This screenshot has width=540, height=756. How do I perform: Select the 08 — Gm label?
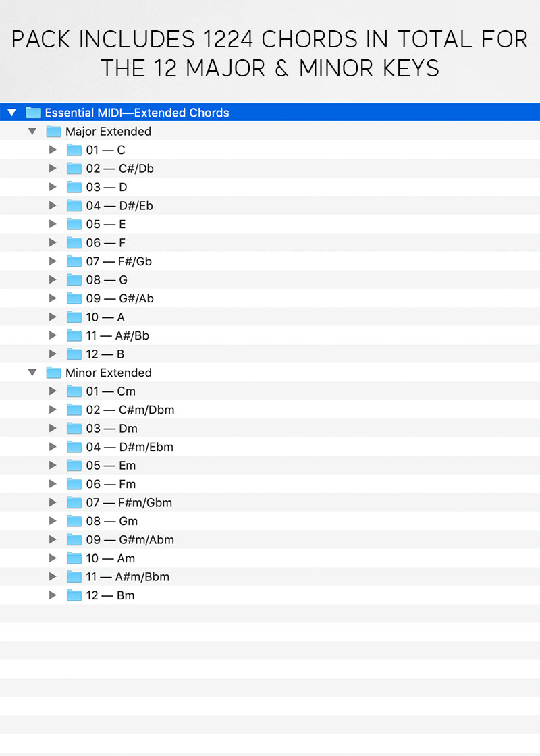pos(112,521)
